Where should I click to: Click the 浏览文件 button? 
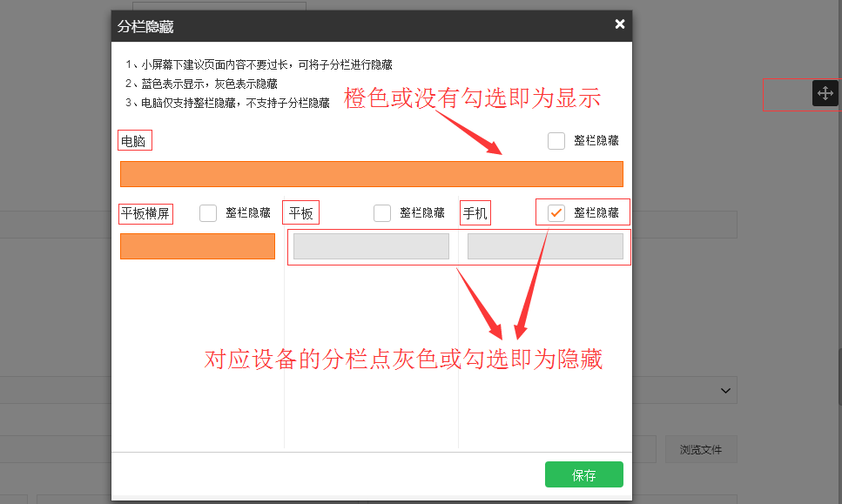(x=701, y=450)
